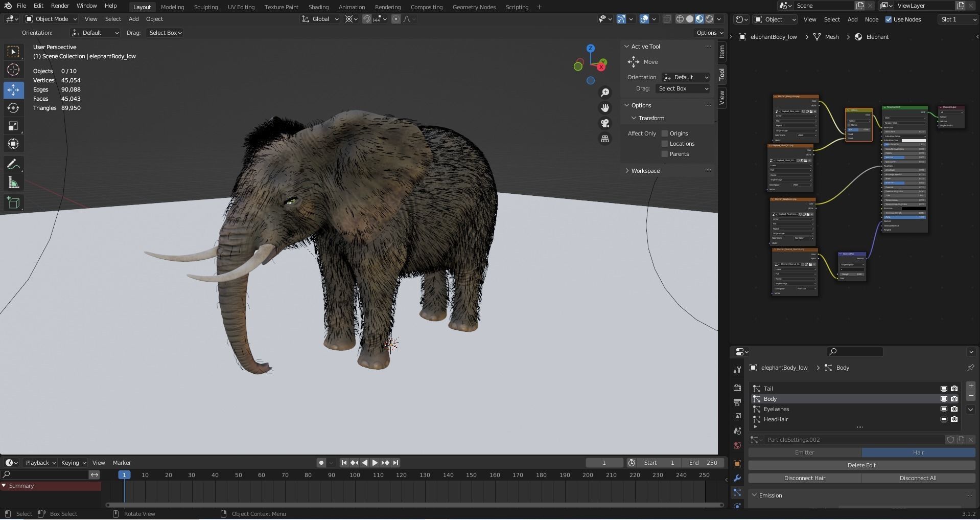Click the current frame number field
This screenshot has height=520, width=980.
[x=604, y=463]
